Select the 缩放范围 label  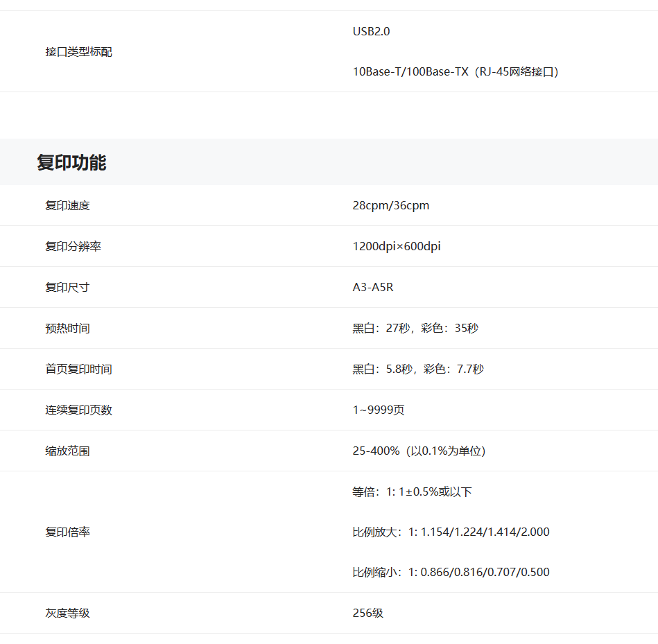tap(67, 451)
